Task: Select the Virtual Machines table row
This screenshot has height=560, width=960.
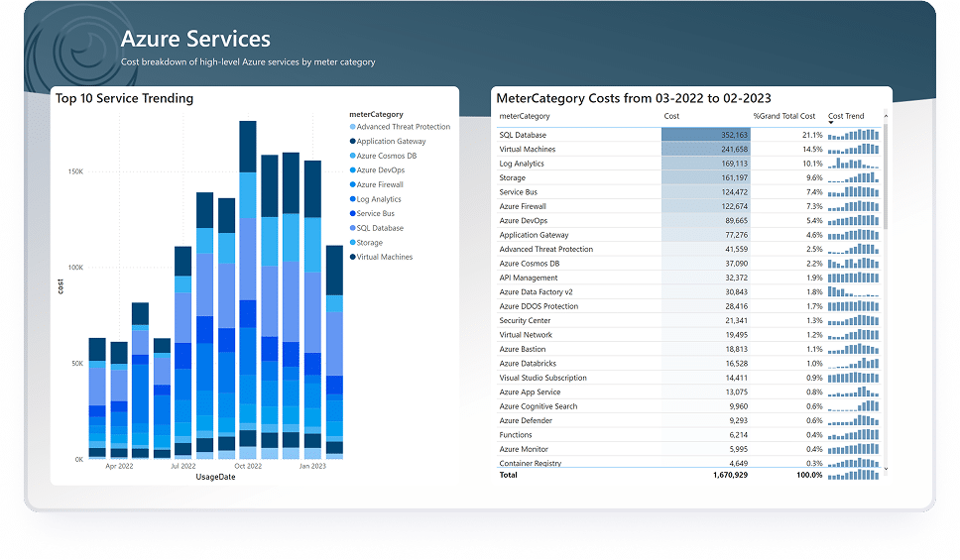Action: pyautogui.click(x=689, y=150)
